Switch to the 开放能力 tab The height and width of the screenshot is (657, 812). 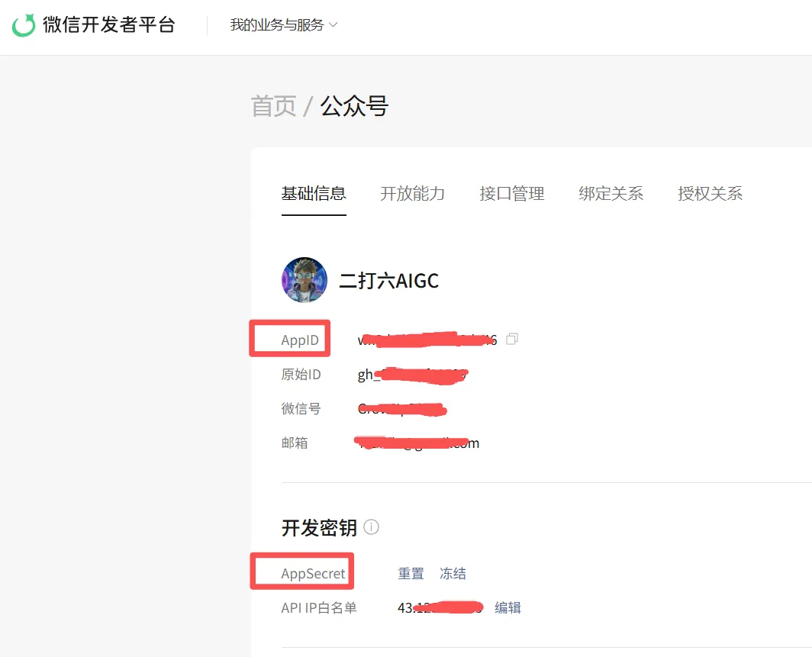click(413, 194)
